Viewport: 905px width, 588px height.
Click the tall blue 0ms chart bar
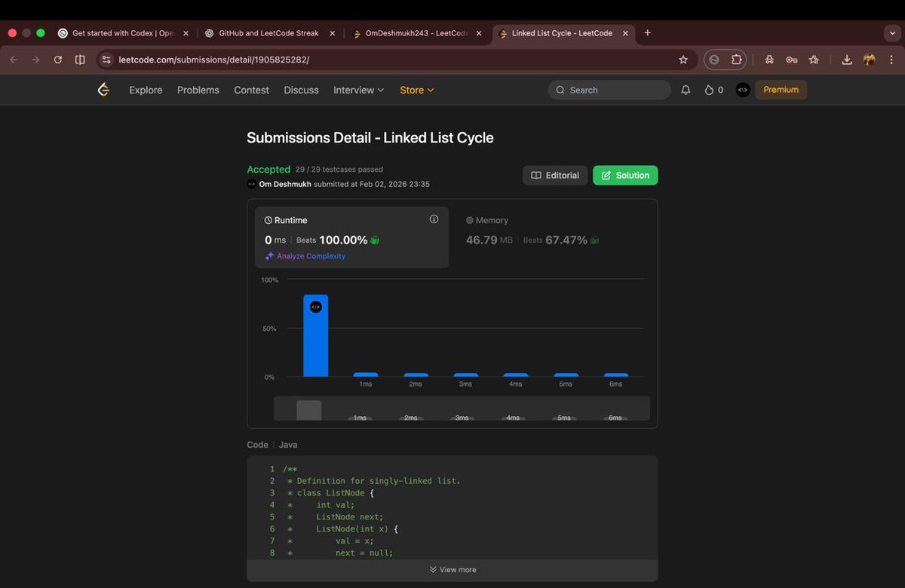tap(315, 335)
